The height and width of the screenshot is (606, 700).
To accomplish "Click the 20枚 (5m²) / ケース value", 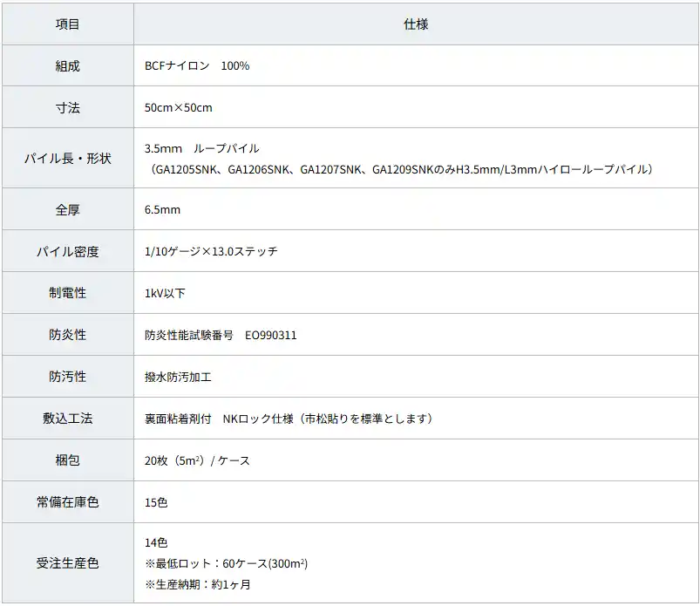I will click(x=197, y=460).
